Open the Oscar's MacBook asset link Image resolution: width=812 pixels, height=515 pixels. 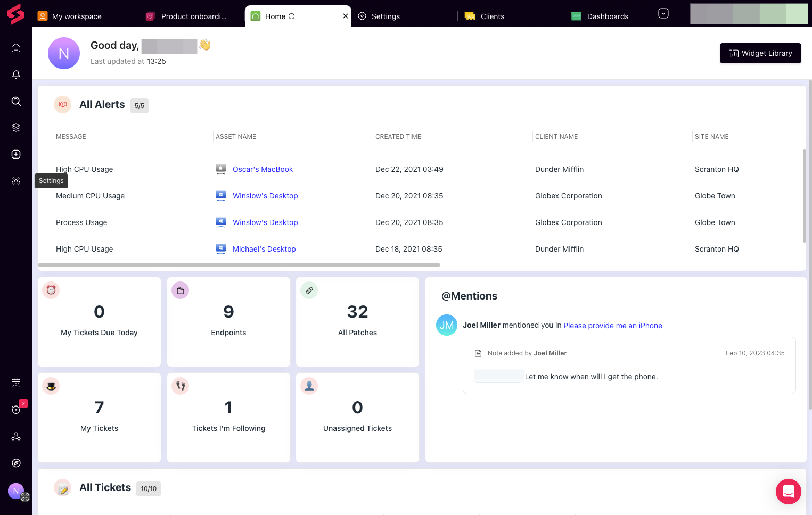point(263,169)
